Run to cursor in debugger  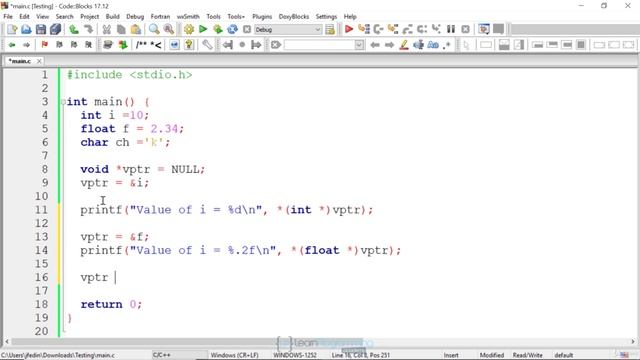click(363, 29)
